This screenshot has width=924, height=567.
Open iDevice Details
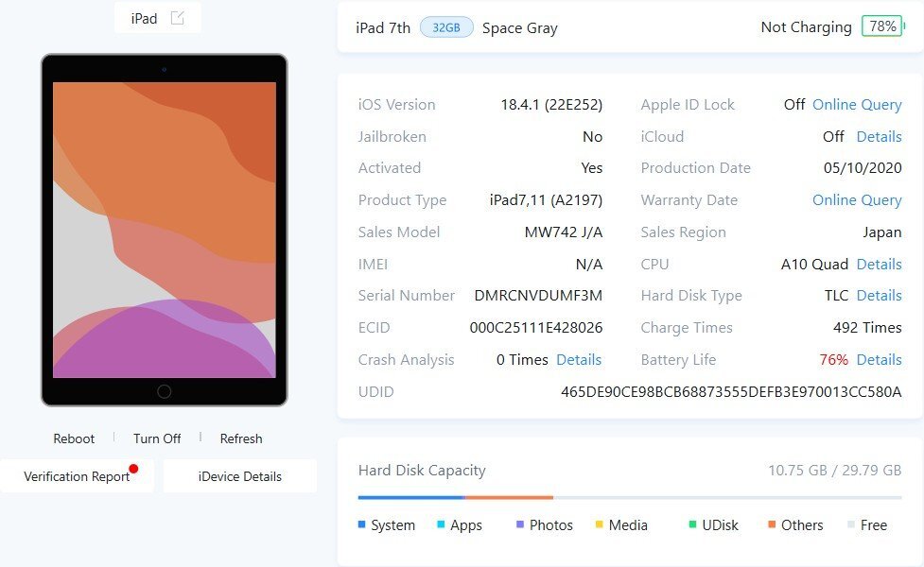(240, 476)
